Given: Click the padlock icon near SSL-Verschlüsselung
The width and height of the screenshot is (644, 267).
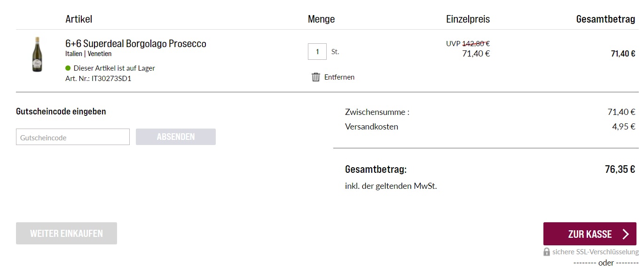Looking at the screenshot, I should [x=547, y=252].
